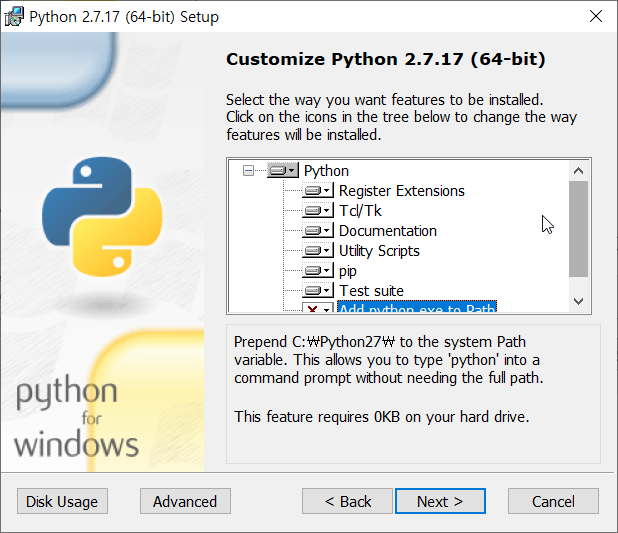Viewport: 618px width, 533px height.
Task: Click the installer icon in title bar
Action: point(14,17)
